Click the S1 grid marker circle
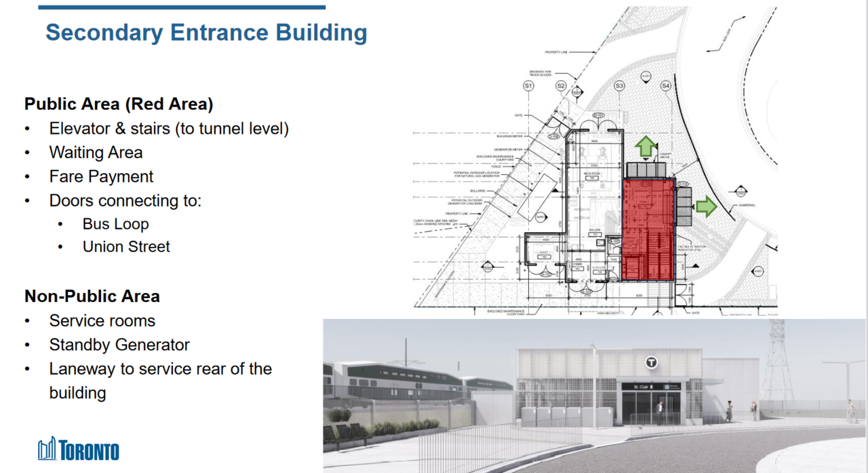The image size is (868, 473). 529,86
